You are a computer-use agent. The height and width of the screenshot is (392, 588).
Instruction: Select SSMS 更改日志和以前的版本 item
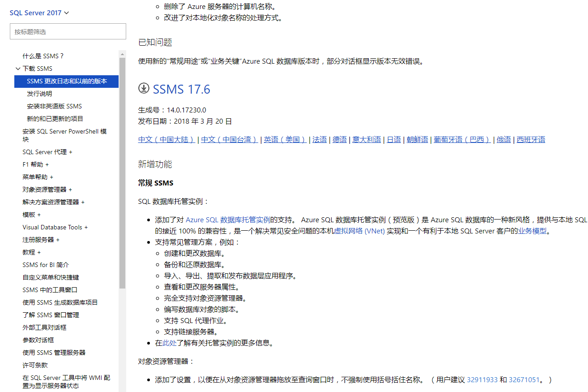[x=67, y=81]
